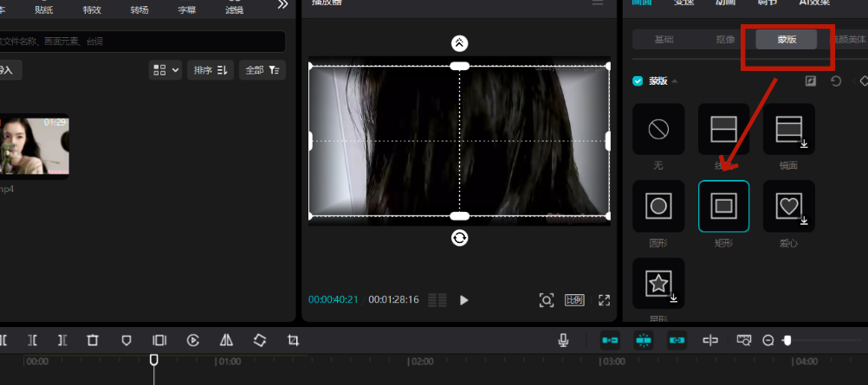Switch to the 抠像 tab

pyautogui.click(x=726, y=40)
